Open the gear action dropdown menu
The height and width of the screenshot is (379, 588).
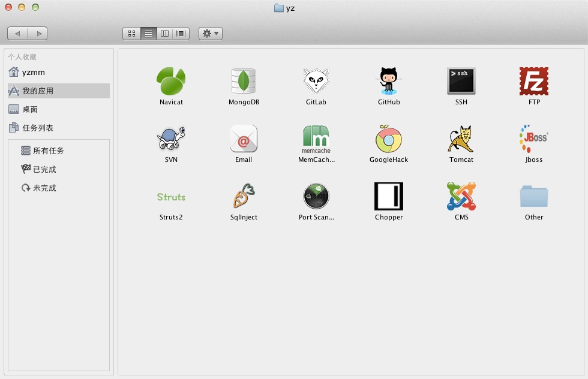click(211, 34)
